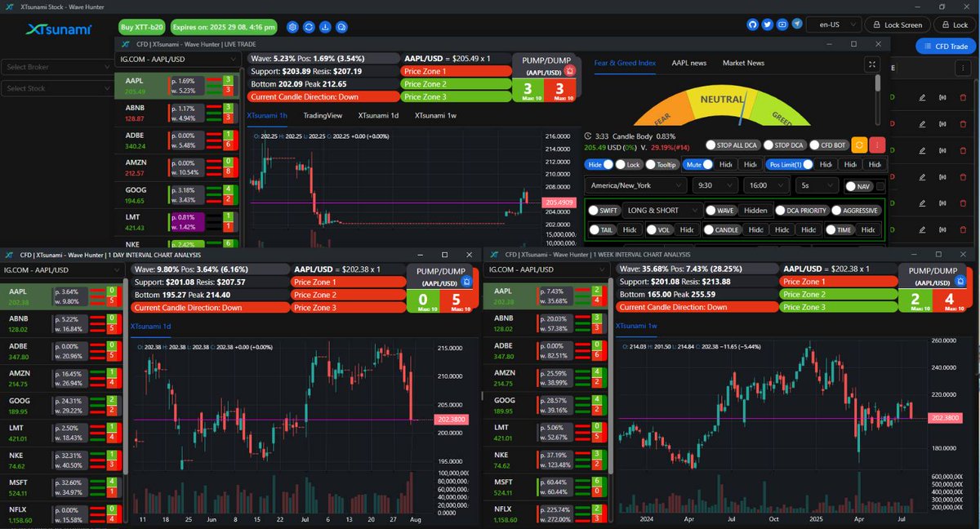This screenshot has height=529, width=980.
Task: Click the download icon in top toolbar
Action: click(325, 26)
